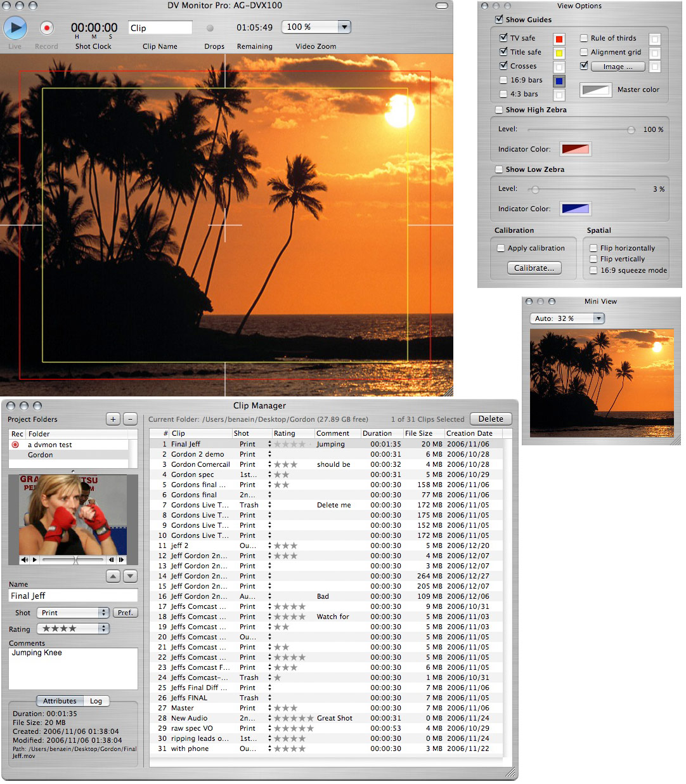Enable the 4:3 bars checkbox

coord(503,94)
